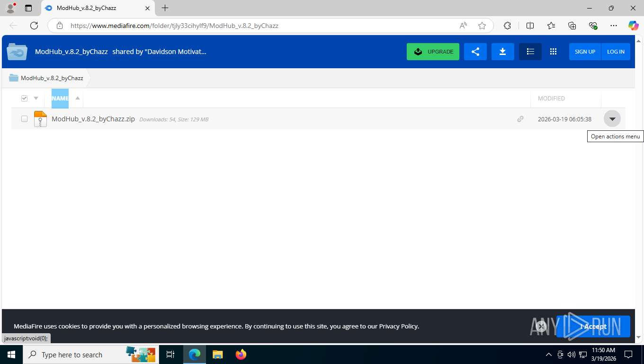Click the name sort ascending arrow
The width and height of the screenshot is (644, 364).
tap(78, 98)
